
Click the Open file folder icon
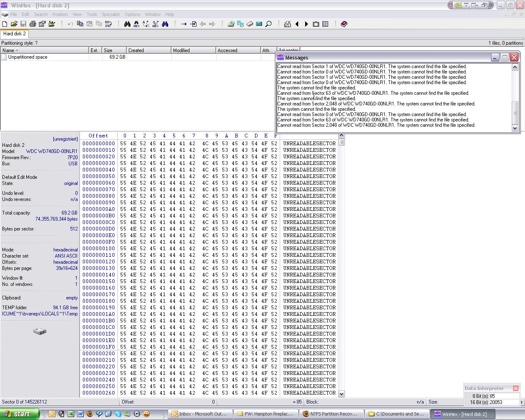coord(14,24)
